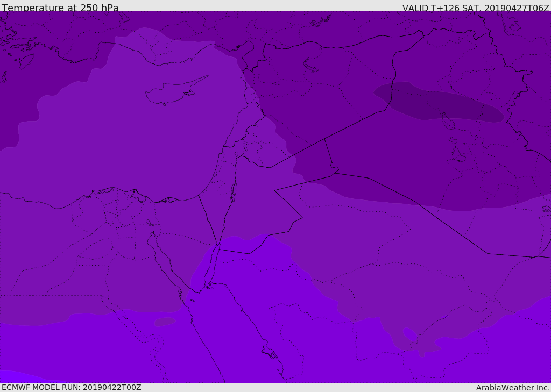551x392 pixels.
Task: Click the Sea of Galilee outline
Action: point(236,154)
